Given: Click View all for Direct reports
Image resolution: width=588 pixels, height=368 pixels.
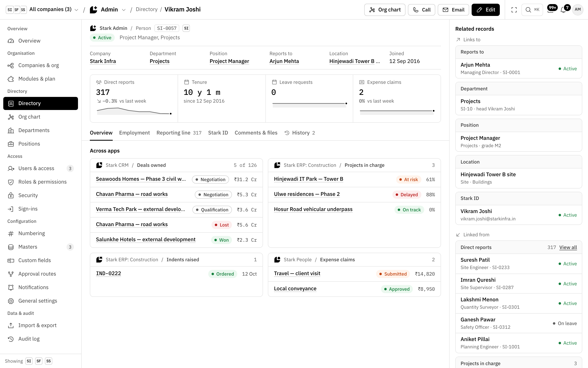Looking at the screenshot, I should pyautogui.click(x=568, y=247).
